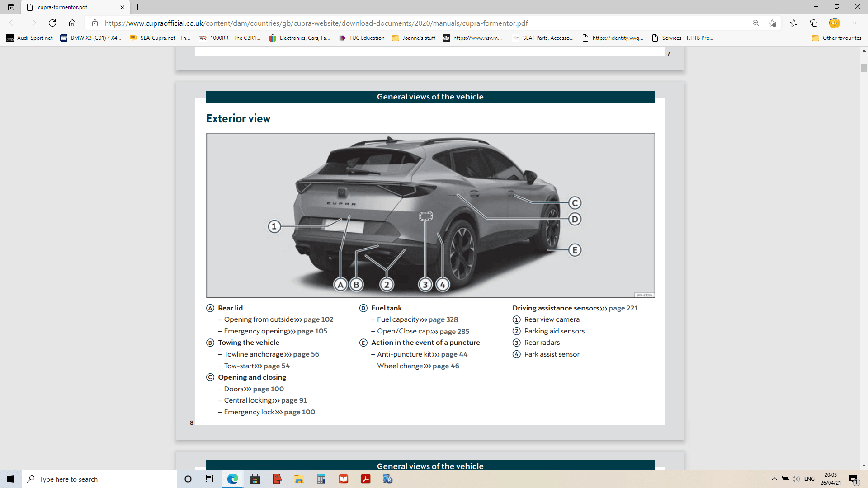Screen dimensions: 868x488
Task: Open the Favourites list icon
Action: pos(794,23)
